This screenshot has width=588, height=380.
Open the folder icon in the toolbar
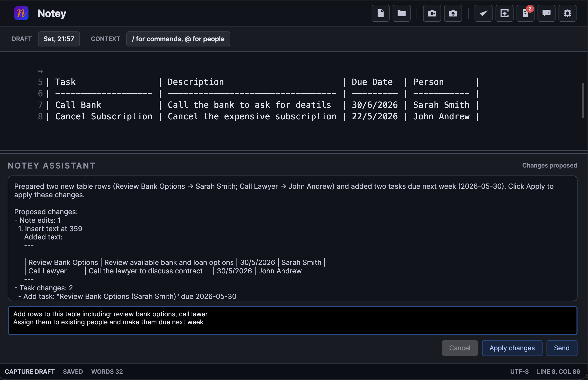pyautogui.click(x=401, y=13)
